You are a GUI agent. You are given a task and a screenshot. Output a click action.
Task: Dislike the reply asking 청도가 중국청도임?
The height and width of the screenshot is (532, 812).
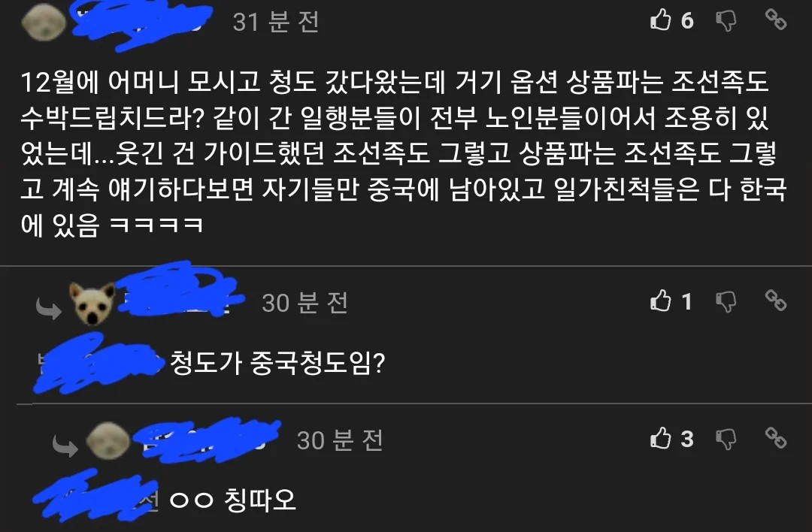click(726, 302)
